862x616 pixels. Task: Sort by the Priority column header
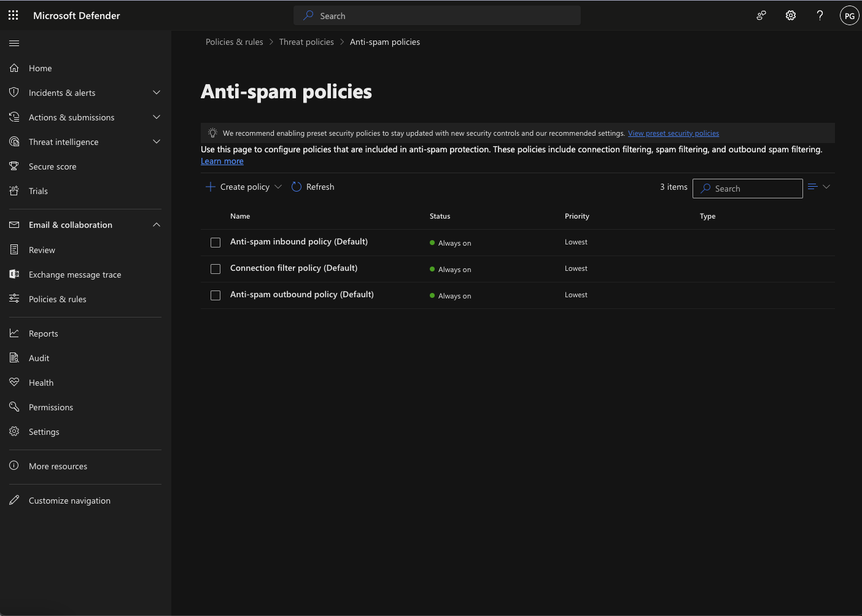pyautogui.click(x=577, y=216)
